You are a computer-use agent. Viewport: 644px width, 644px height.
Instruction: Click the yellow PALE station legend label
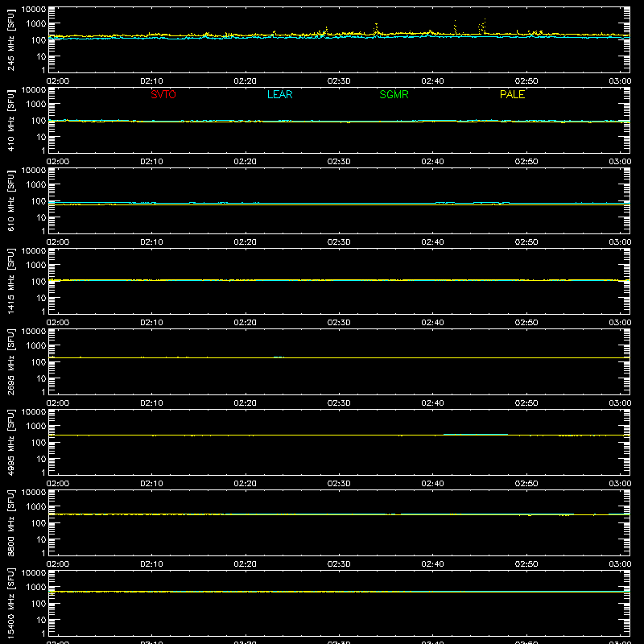pos(512,94)
